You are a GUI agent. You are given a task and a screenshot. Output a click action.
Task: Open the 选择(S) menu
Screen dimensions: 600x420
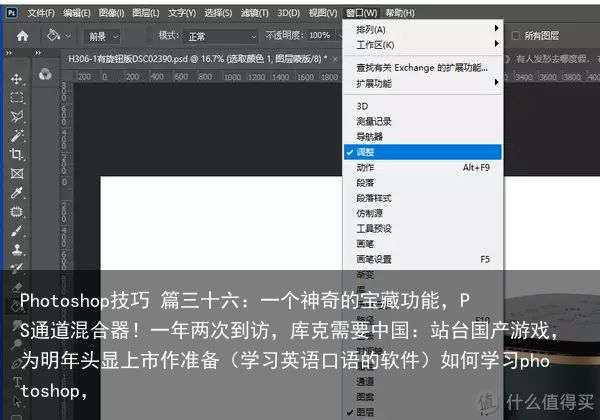point(218,13)
